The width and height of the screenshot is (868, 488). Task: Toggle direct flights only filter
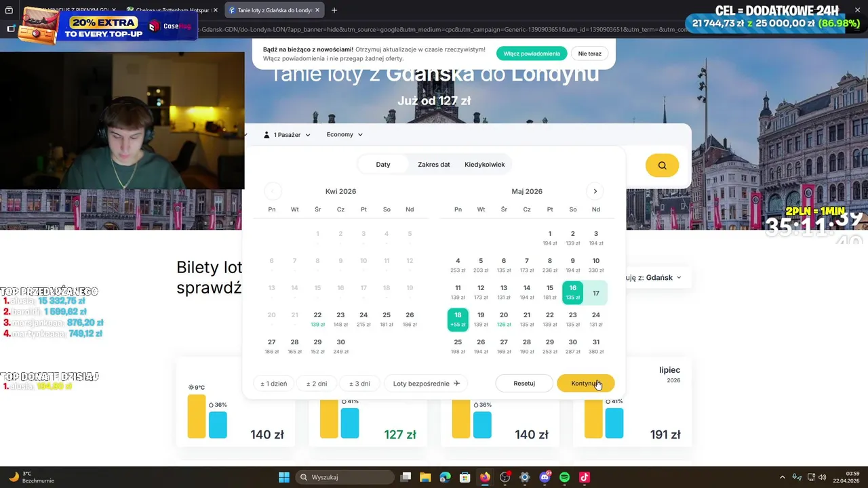427,384
